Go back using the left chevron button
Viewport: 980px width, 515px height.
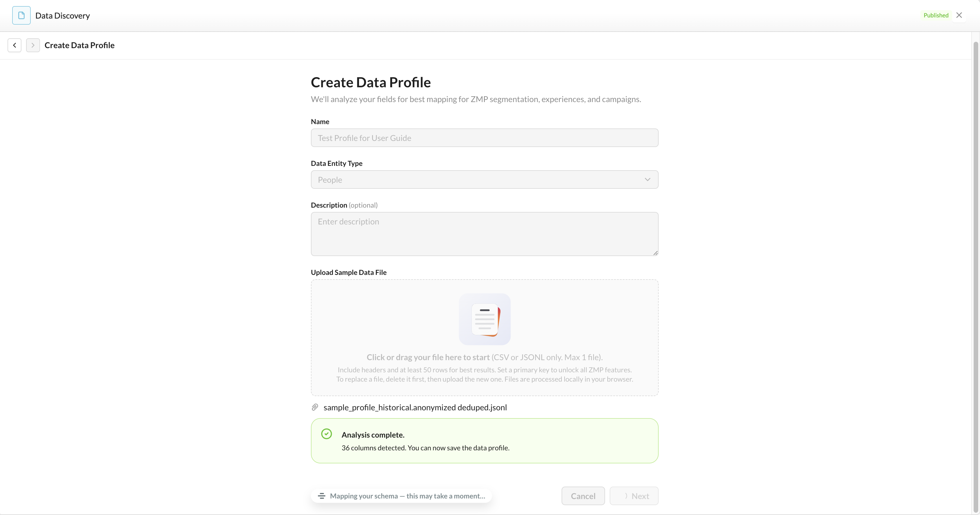(14, 45)
